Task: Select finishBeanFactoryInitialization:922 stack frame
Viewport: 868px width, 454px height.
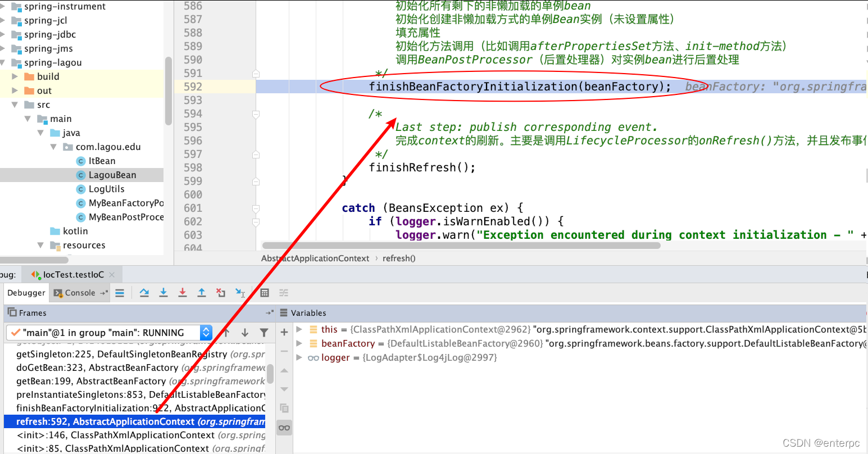Action: (x=135, y=408)
